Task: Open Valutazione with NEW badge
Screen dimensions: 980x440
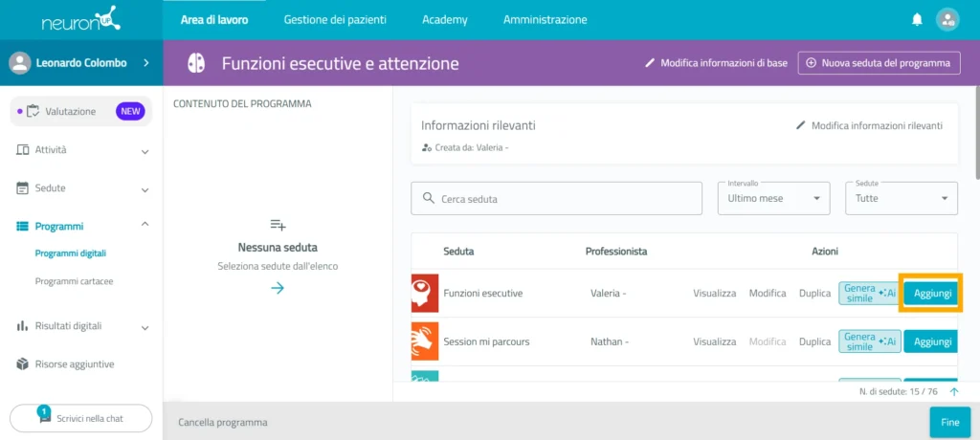Action: click(81, 111)
